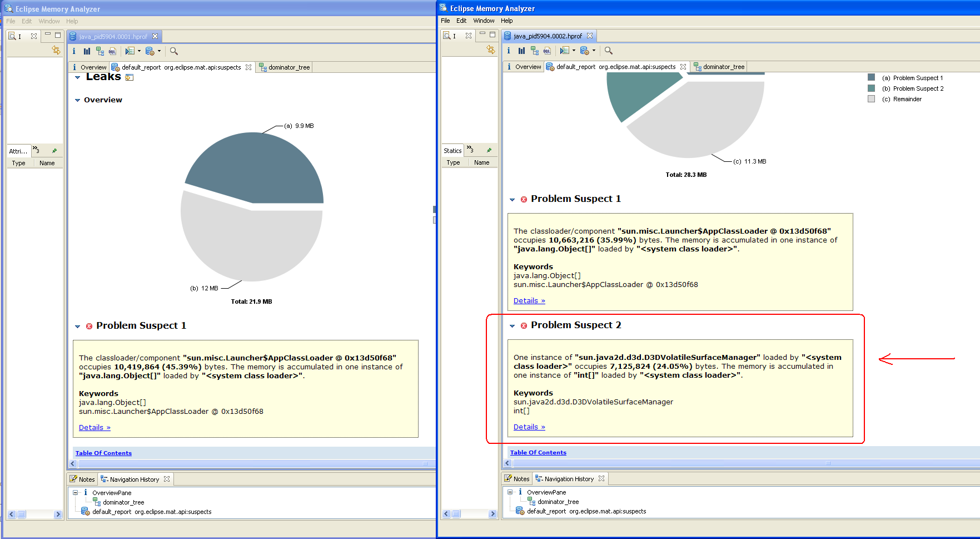Maximize the right window inspector panel
The image size is (980, 539).
pyautogui.click(x=493, y=34)
